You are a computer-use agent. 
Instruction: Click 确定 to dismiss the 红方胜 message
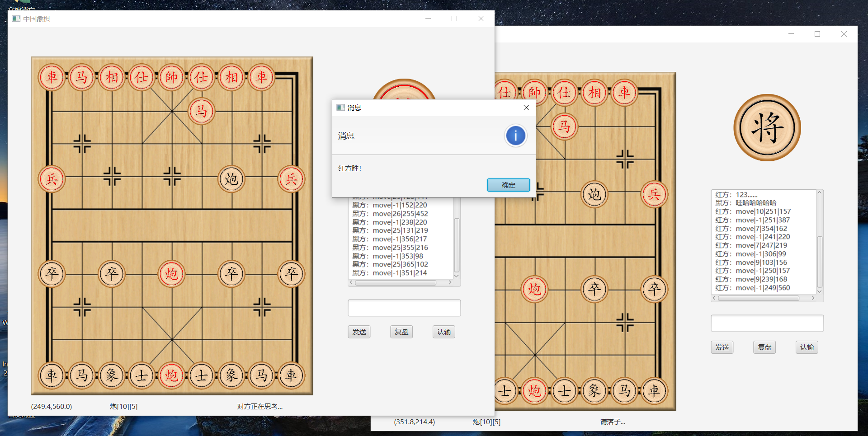point(508,185)
